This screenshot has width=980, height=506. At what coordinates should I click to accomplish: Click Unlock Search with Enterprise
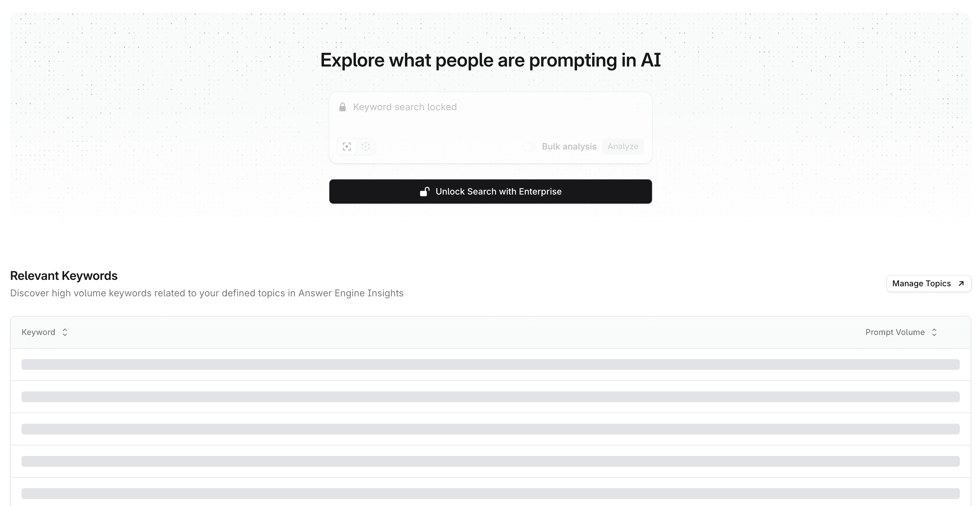pos(490,192)
